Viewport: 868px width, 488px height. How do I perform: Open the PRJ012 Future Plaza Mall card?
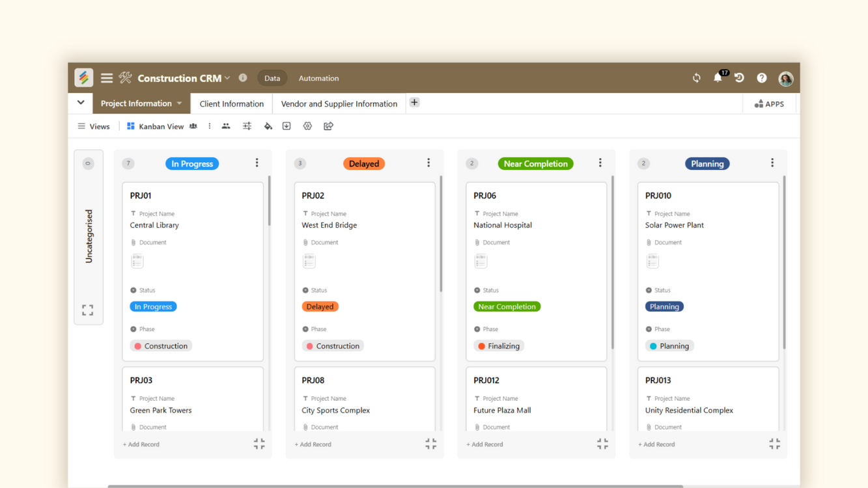pos(537,399)
